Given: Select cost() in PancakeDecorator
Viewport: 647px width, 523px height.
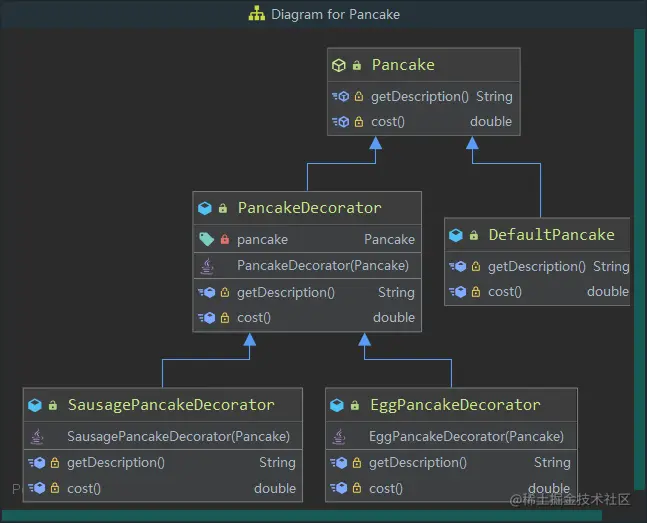Looking at the screenshot, I should pyautogui.click(x=254, y=318).
